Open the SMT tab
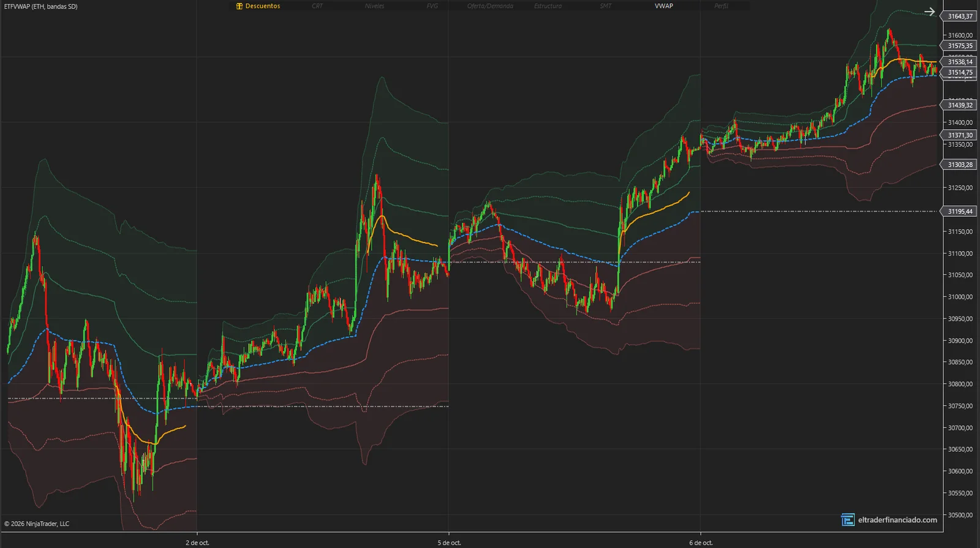This screenshot has height=548, width=980. tap(606, 6)
